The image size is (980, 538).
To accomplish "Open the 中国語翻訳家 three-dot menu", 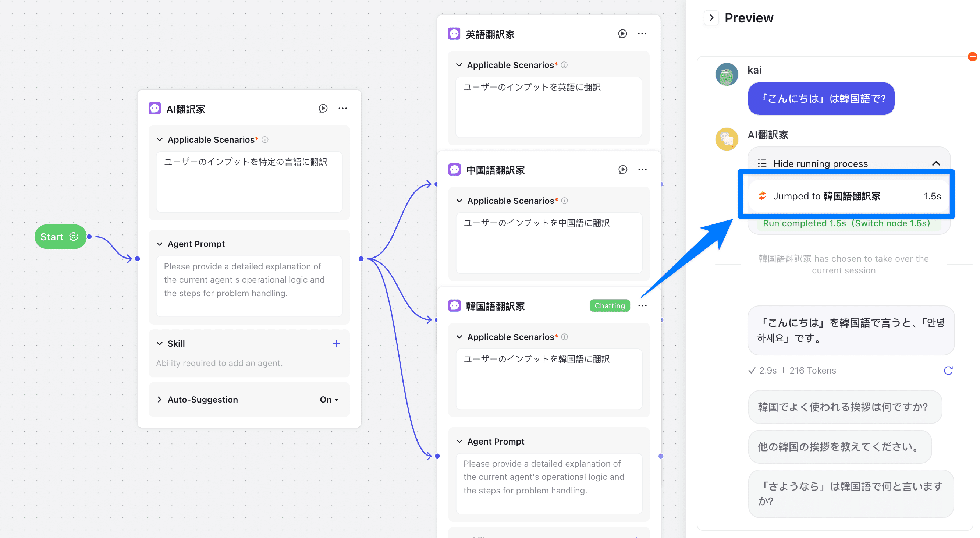I will click(642, 170).
